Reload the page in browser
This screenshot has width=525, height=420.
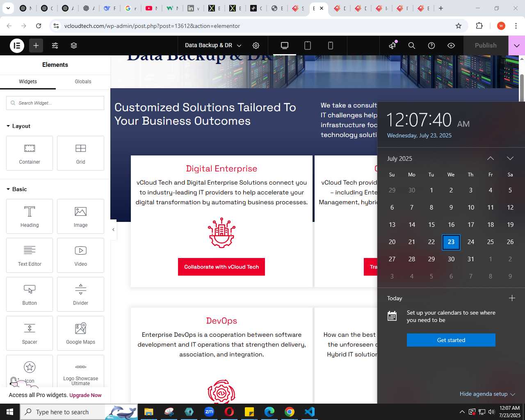[x=39, y=26]
